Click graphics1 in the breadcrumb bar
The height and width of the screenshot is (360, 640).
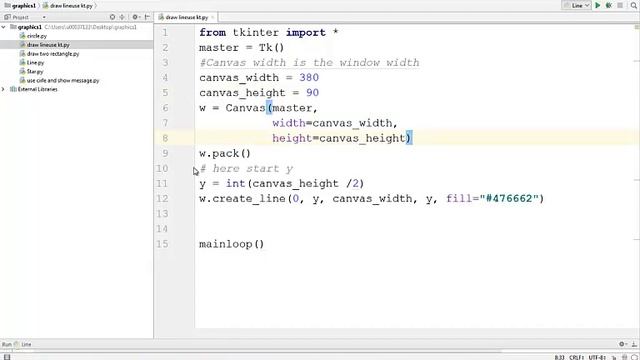[23, 6]
